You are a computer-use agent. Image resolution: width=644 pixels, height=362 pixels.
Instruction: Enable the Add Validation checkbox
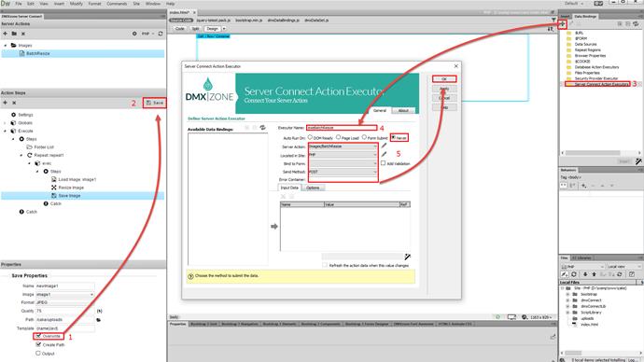384,163
